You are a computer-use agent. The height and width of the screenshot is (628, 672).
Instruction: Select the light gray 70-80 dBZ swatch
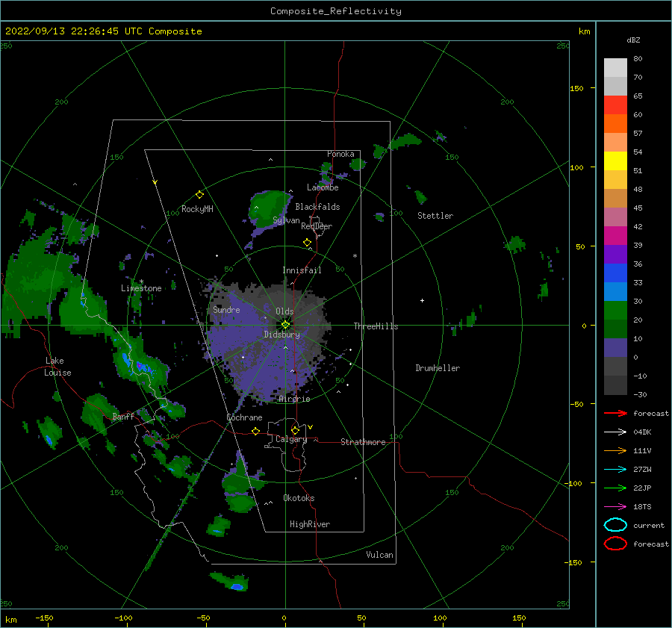coord(615,67)
